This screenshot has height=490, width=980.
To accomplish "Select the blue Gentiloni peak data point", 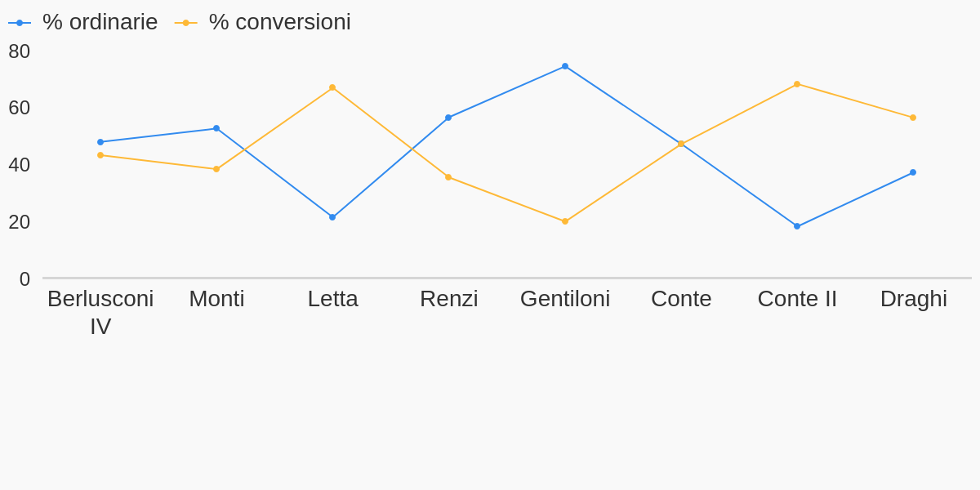I will [x=565, y=66].
